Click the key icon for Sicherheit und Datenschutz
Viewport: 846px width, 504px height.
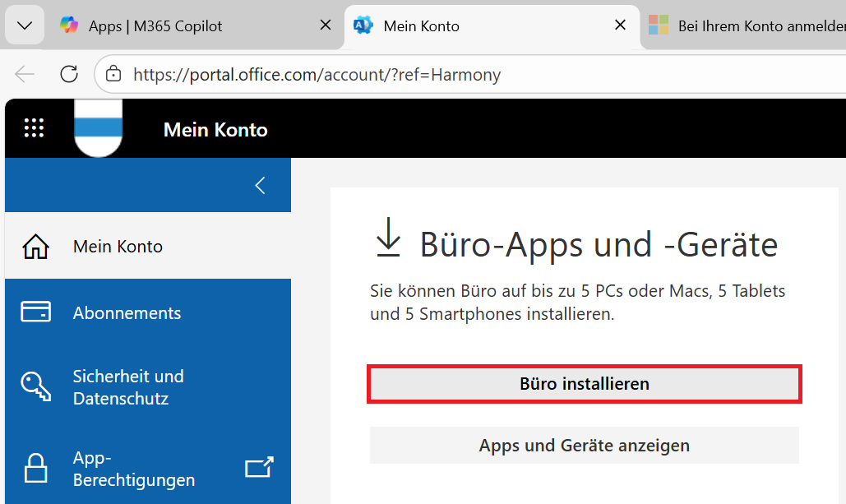[x=36, y=387]
